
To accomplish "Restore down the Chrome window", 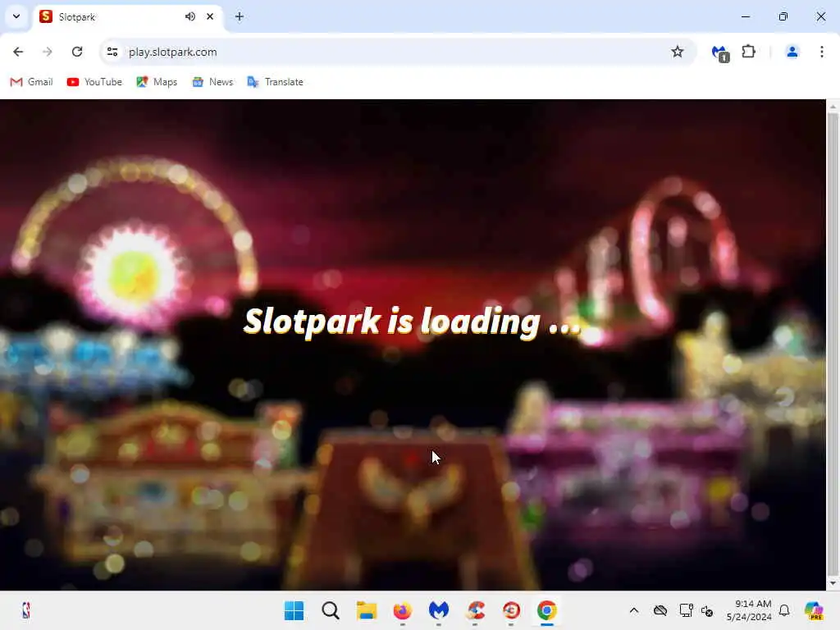I will [x=783, y=16].
